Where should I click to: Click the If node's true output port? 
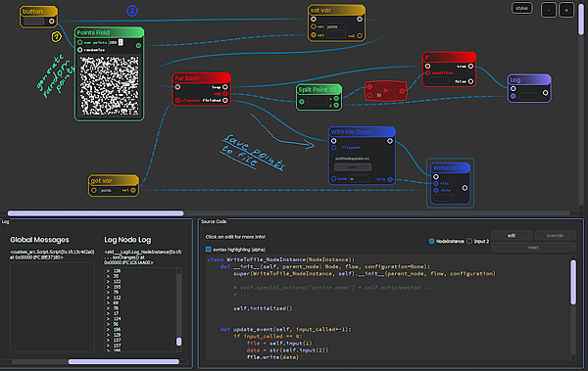point(470,66)
